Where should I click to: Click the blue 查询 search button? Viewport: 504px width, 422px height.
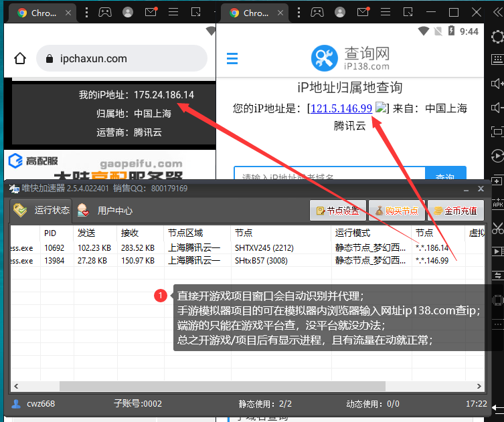tap(446, 173)
